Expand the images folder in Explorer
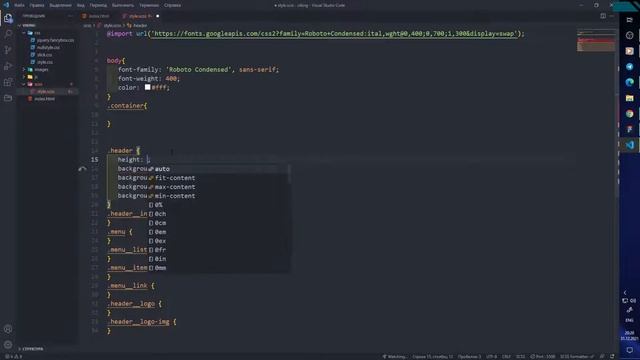 [24, 69]
